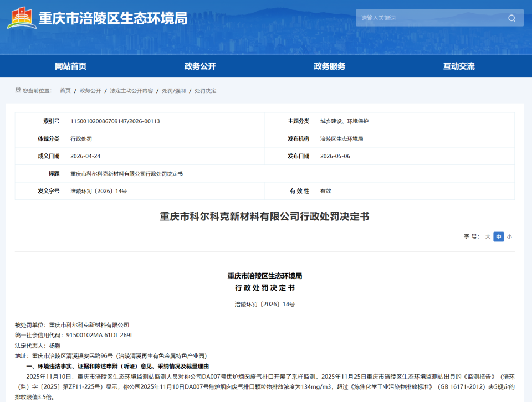The height and width of the screenshot is (402, 532).
Task: Go to 处罚/强制 breadcrumb link
Action: [173, 90]
